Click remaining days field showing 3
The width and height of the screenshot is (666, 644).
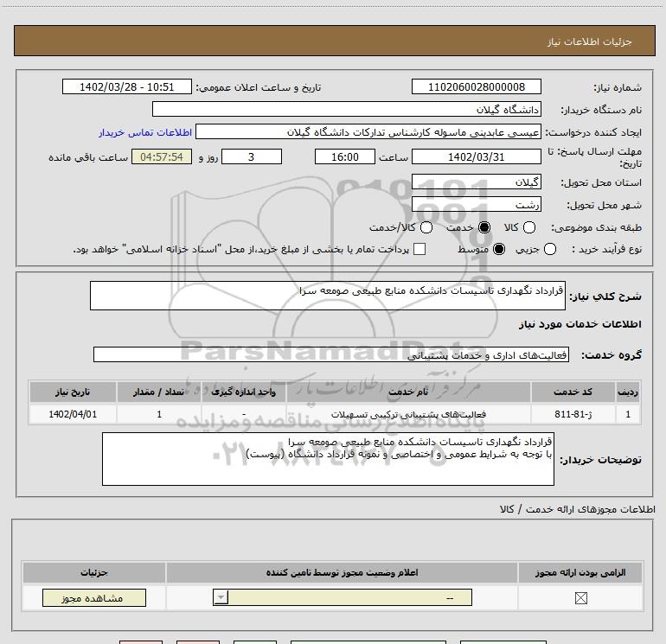click(252, 156)
